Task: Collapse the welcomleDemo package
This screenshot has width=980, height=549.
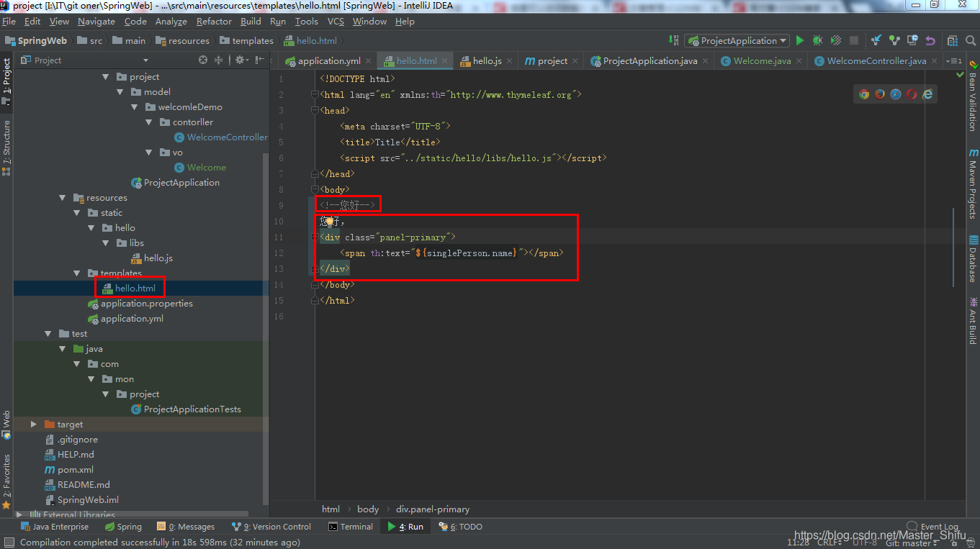Action: click(135, 107)
